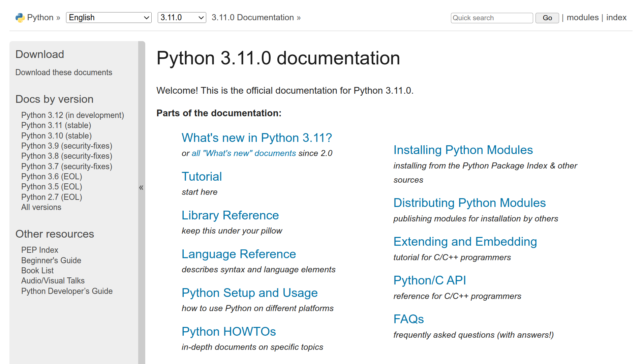Open Python 3.6 (EOL) docs
642x364 pixels.
52,177
